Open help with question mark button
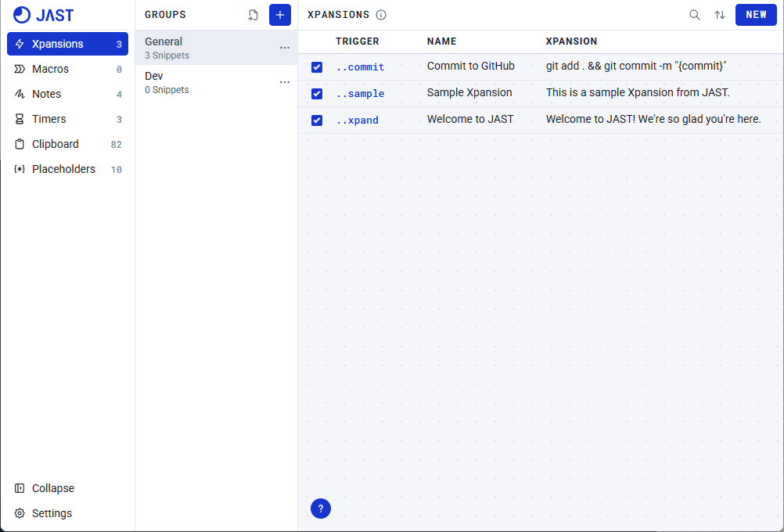 (x=321, y=509)
